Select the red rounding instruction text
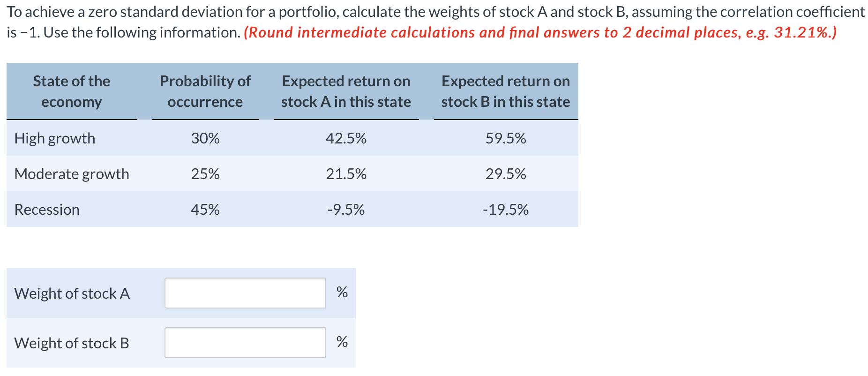This screenshot has width=868, height=376. point(539,32)
